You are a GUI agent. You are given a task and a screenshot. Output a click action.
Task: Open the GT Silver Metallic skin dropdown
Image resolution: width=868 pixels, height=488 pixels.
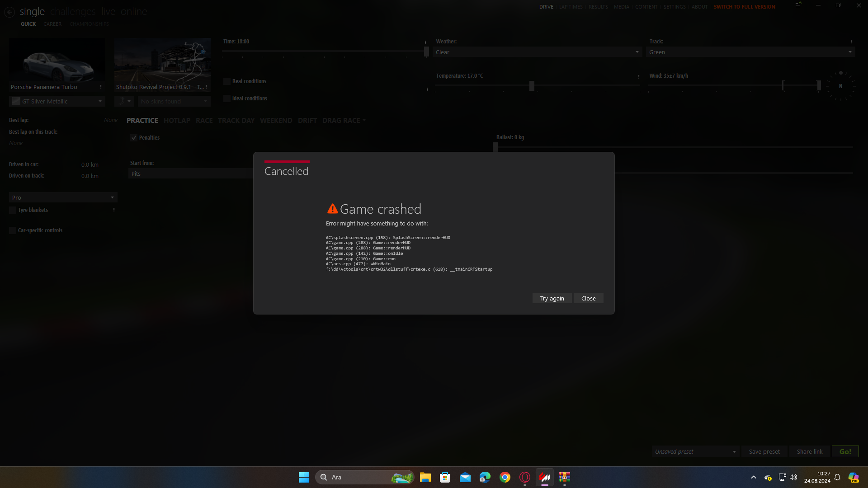pyautogui.click(x=57, y=102)
